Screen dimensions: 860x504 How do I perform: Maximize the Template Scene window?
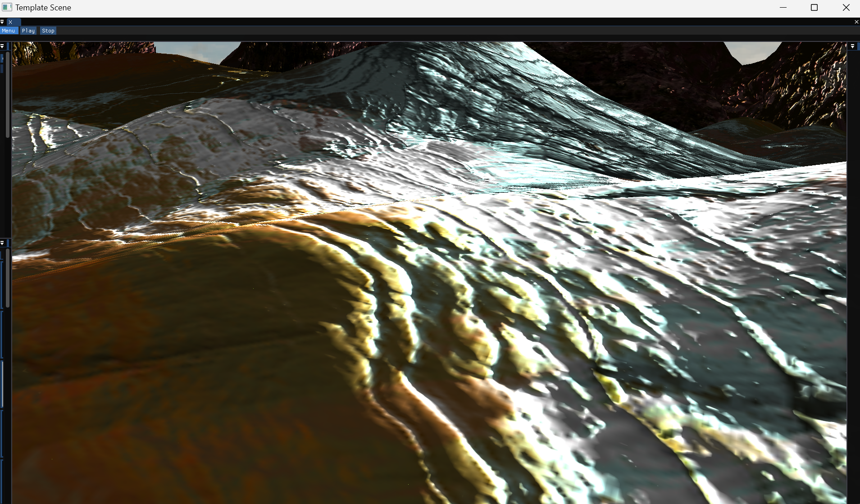(814, 8)
